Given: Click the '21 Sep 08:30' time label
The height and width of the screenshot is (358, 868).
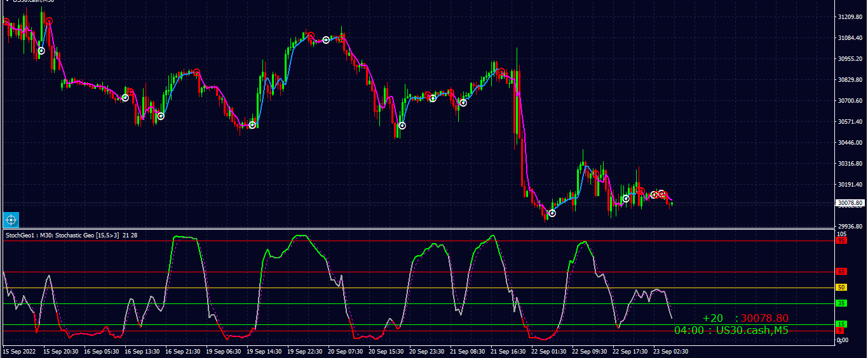Looking at the screenshot, I should tap(468, 351).
